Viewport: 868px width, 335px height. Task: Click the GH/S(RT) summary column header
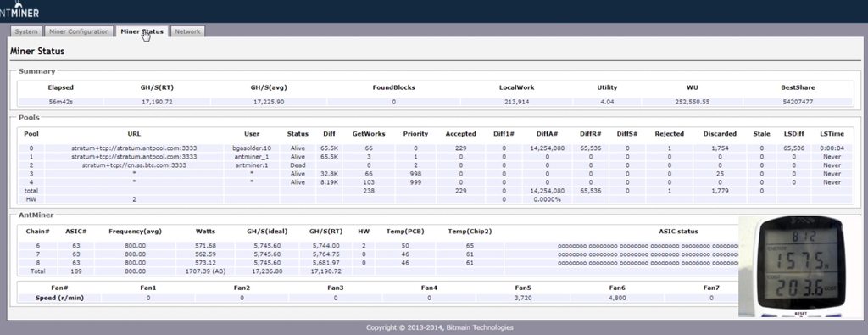[x=157, y=87]
